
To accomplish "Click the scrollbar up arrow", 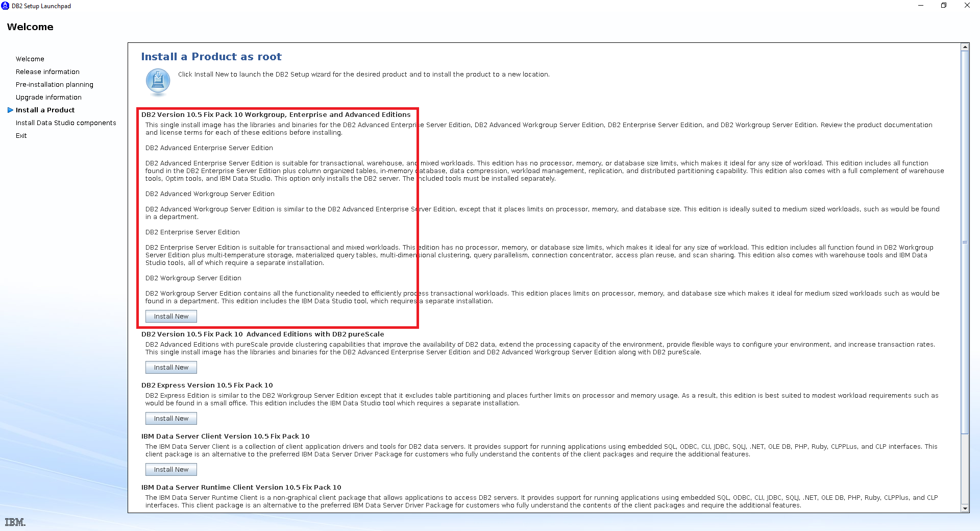I will tap(965, 47).
